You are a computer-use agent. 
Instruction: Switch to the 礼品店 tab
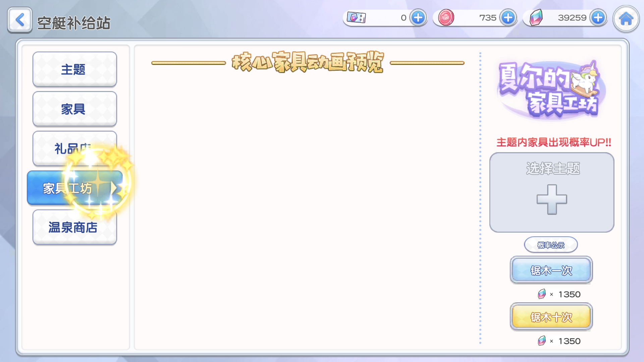(75, 148)
